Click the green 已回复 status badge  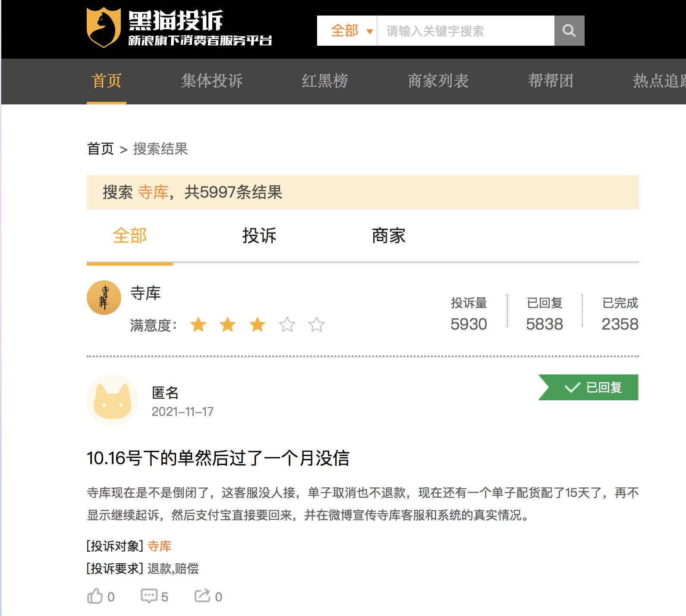pos(588,387)
